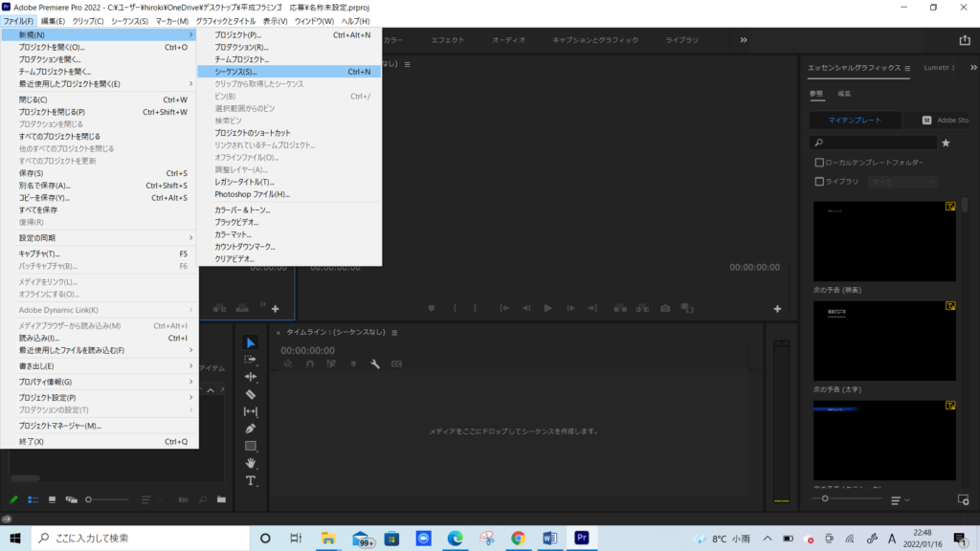The image size is (980, 551).
Task: Select the Razor tool
Action: [251, 394]
